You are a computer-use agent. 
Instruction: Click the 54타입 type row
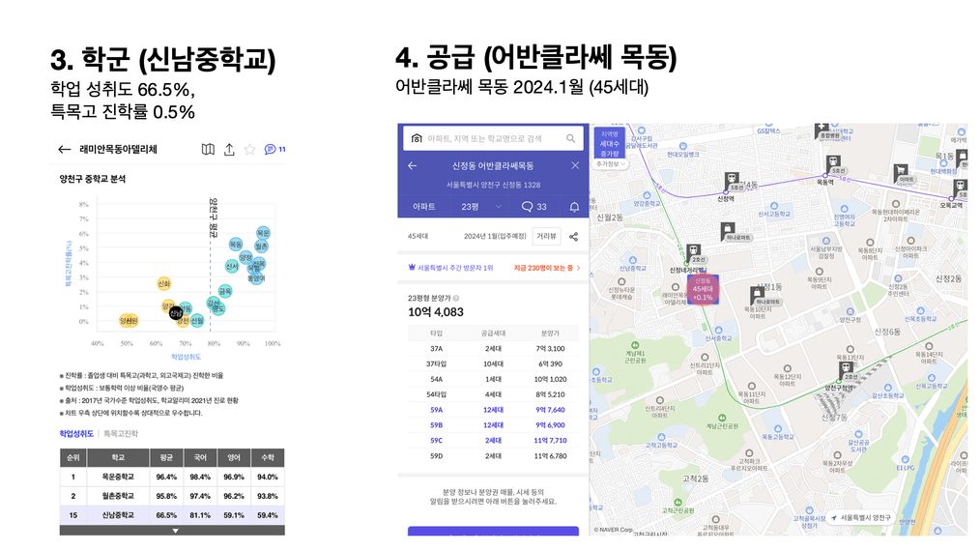493,394
